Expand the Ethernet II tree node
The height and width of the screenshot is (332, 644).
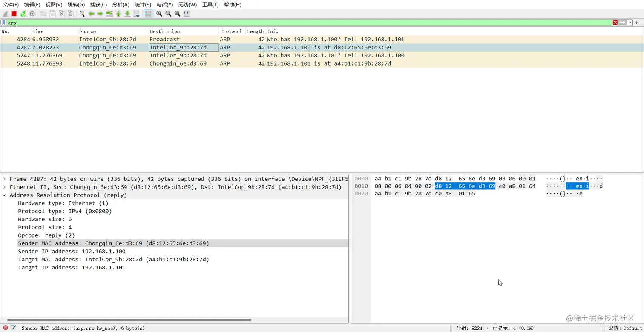4,187
